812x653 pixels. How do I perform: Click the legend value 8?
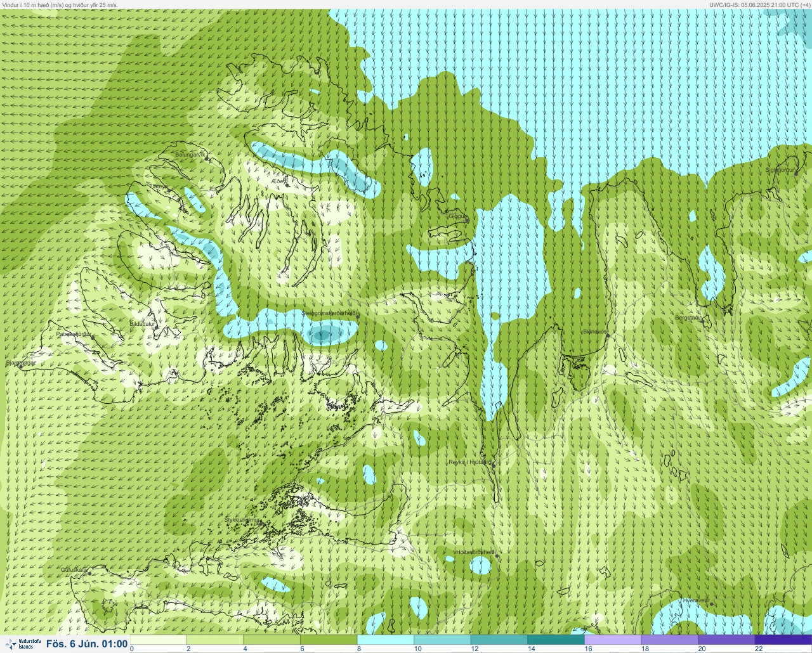[359, 649]
